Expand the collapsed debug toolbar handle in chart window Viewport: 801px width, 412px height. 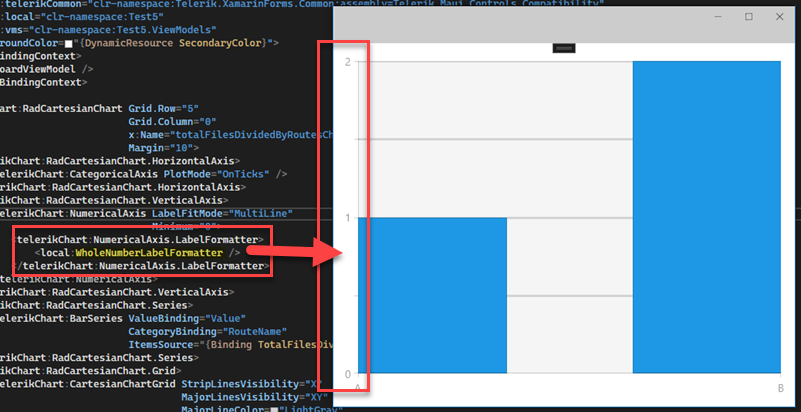point(564,48)
